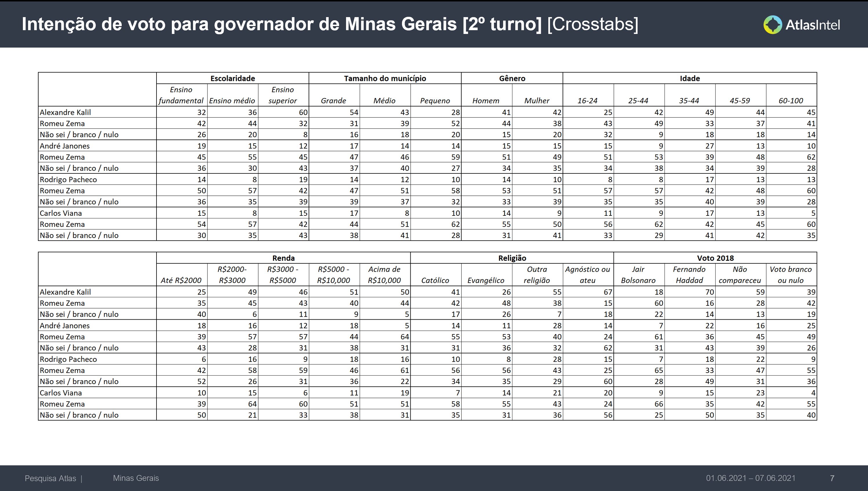
Task: Select the Gênero group header
Action: point(512,78)
